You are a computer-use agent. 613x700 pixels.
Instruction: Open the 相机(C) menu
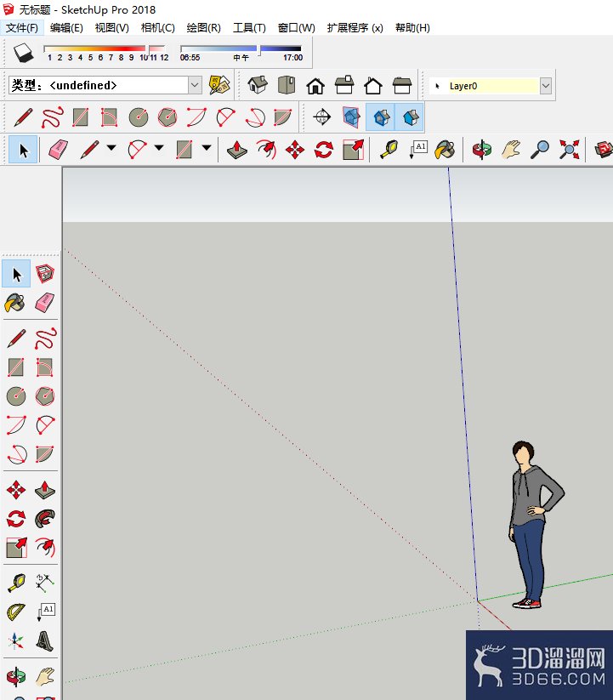pos(158,27)
